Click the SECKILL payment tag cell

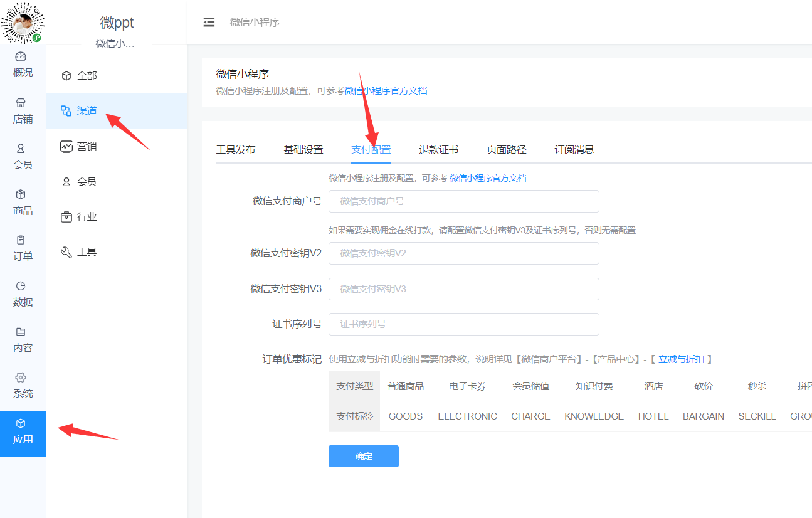tap(757, 416)
